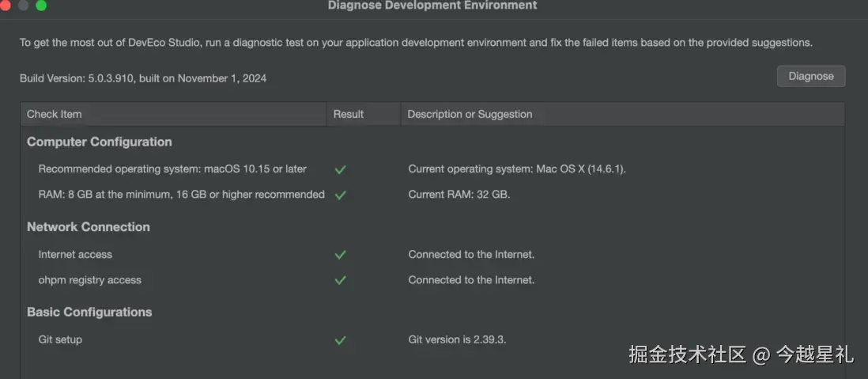
Task: Click the Diagnose button
Action: click(810, 76)
